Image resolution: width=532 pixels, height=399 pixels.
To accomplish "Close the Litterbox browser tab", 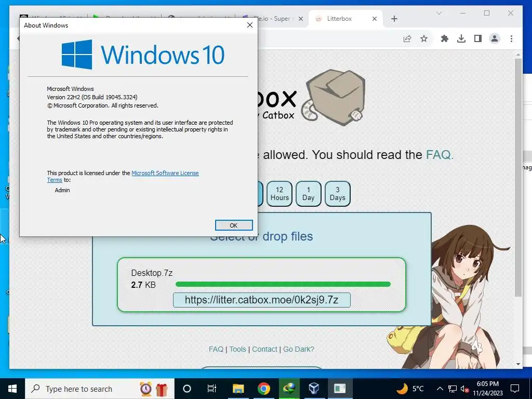I will (375, 19).
